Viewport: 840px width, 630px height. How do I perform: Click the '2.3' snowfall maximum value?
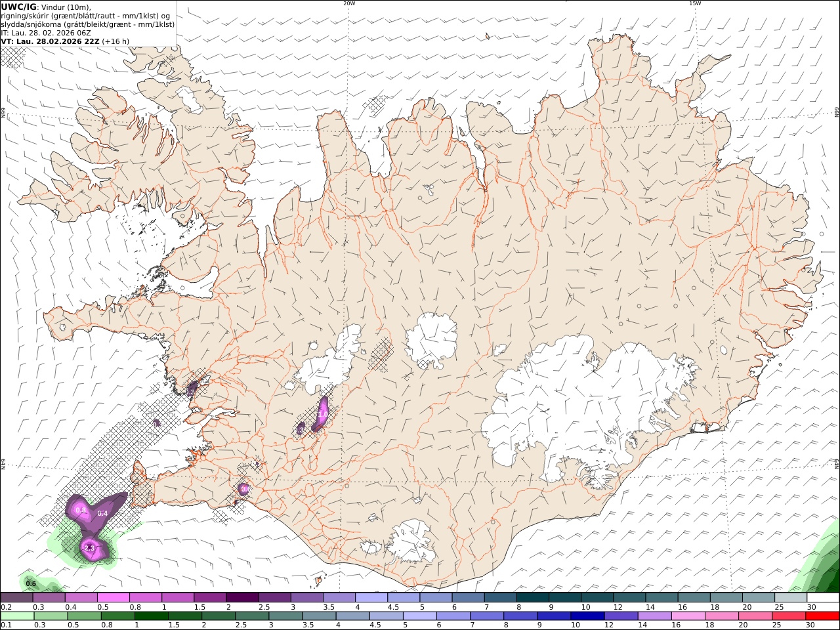click(90, 547)
